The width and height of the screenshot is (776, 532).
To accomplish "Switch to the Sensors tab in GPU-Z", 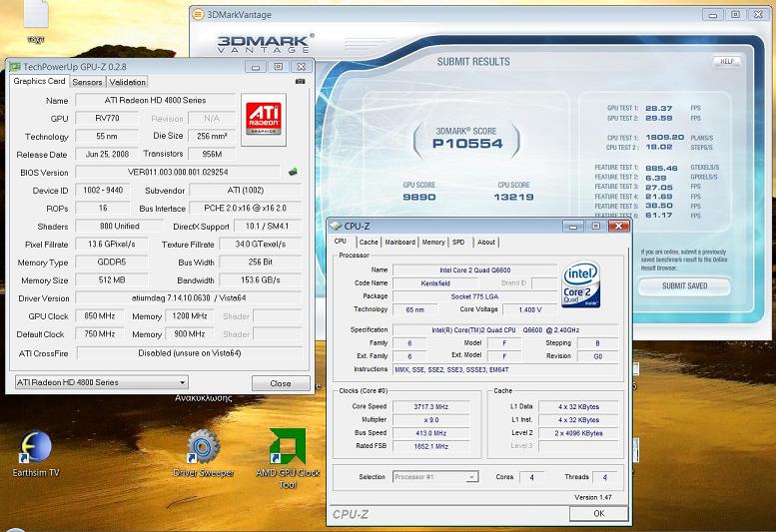I will click(87, 82).
